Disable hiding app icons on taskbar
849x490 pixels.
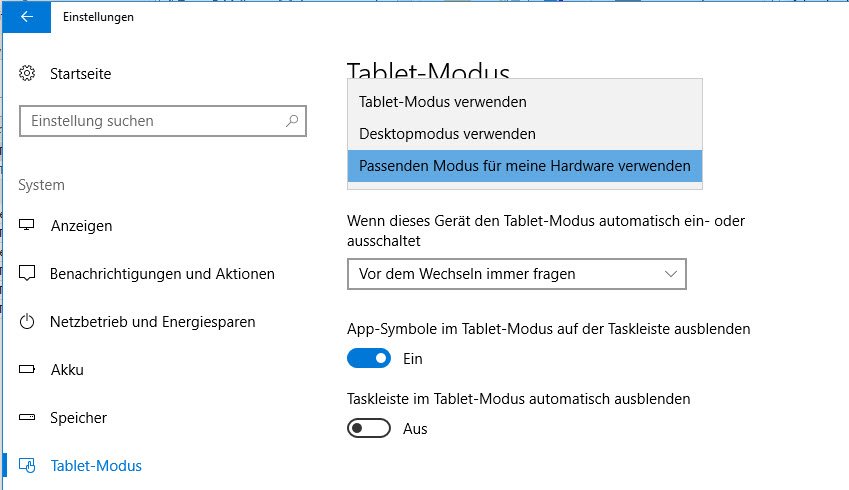coord(368,358)
